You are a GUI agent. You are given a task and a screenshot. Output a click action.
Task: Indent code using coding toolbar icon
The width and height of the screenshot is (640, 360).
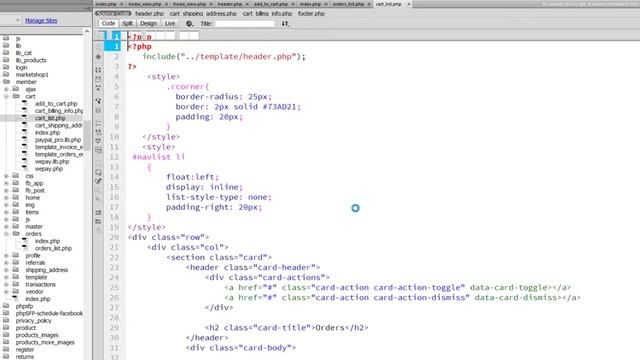tap(98, 213)
